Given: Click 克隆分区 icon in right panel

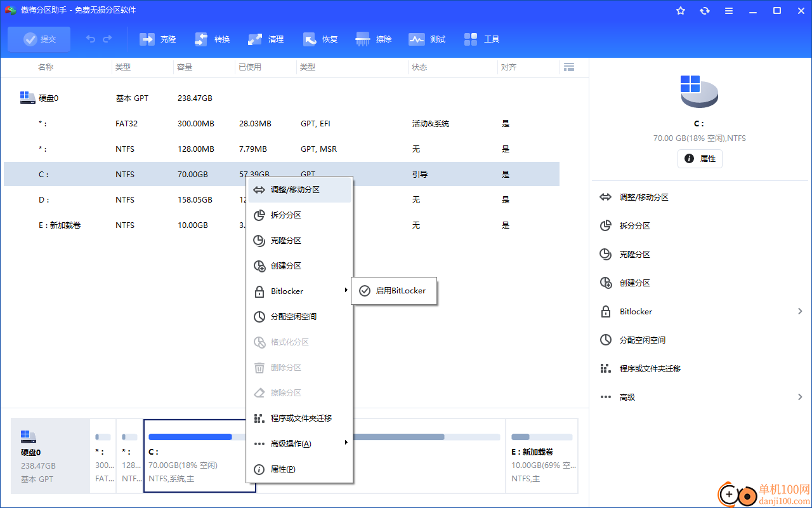Looking at the screenshot, I should (x=606, y=255).
